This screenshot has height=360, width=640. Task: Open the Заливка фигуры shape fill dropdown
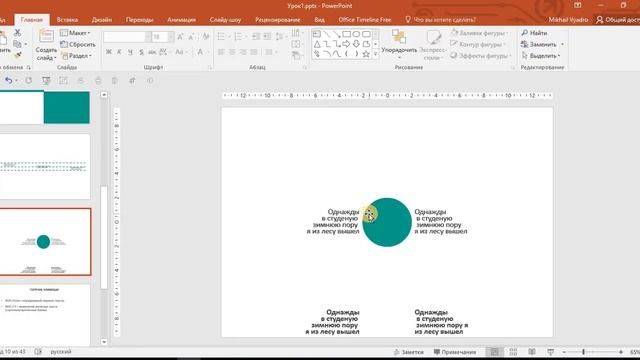coord(479,33)
